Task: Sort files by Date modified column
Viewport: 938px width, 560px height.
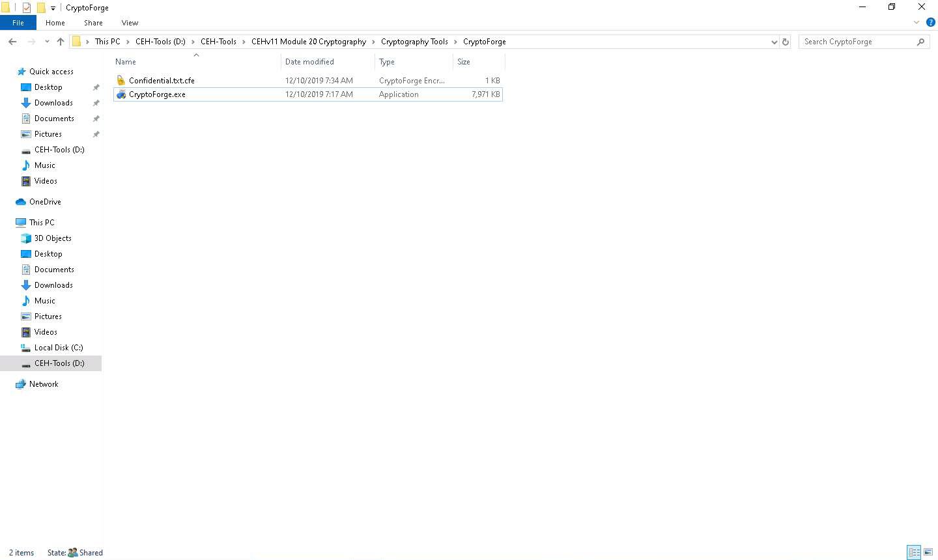Action: coord(309,62)
